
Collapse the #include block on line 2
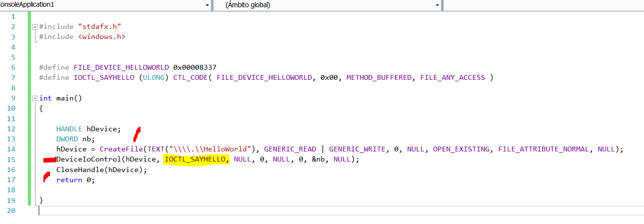tap(35, 26)
